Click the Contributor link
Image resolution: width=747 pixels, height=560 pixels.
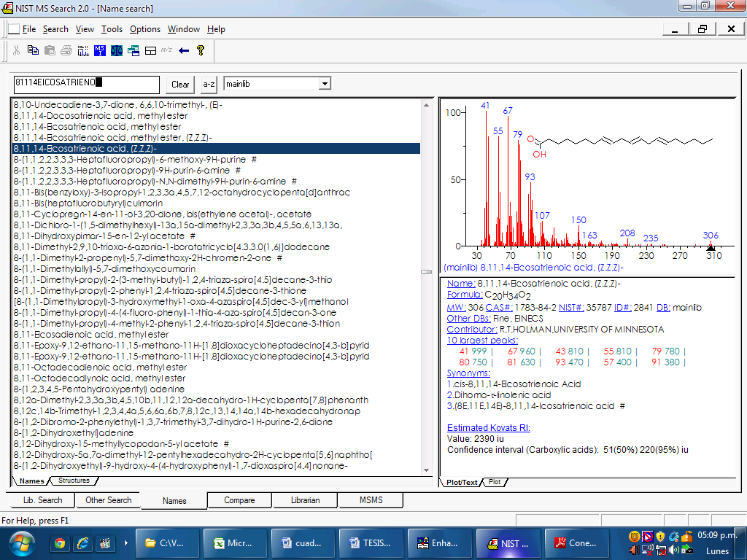472,330
